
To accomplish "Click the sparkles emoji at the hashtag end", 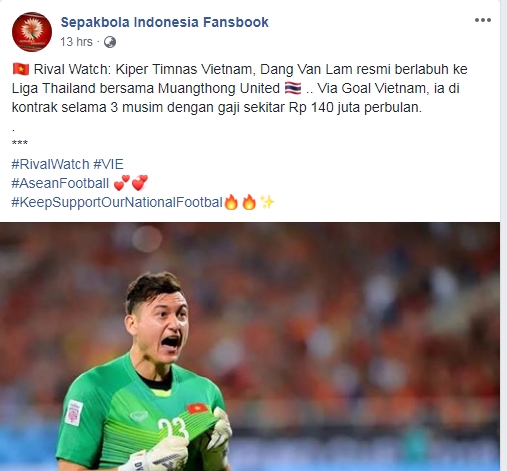I will 267,202.
